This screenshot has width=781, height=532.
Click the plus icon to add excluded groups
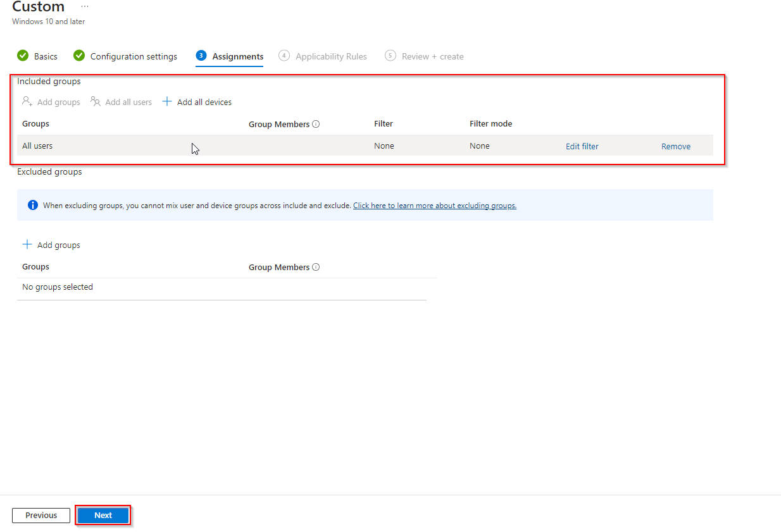(x=27, y=244)
